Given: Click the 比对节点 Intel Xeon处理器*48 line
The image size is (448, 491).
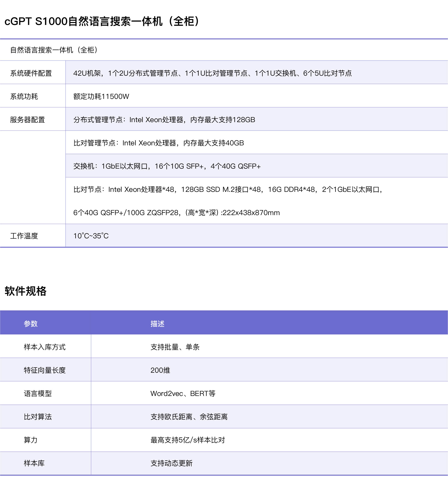Looking at the screenshot, I should click(228, 189).
